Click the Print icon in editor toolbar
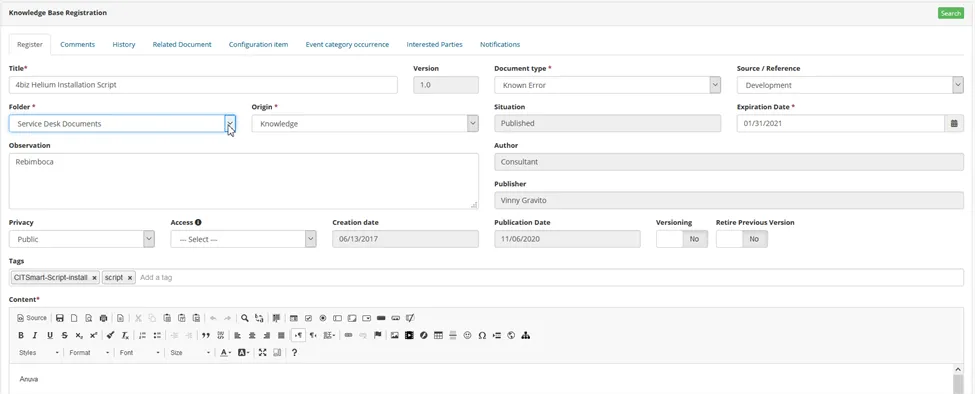 (x=103, y=318)
